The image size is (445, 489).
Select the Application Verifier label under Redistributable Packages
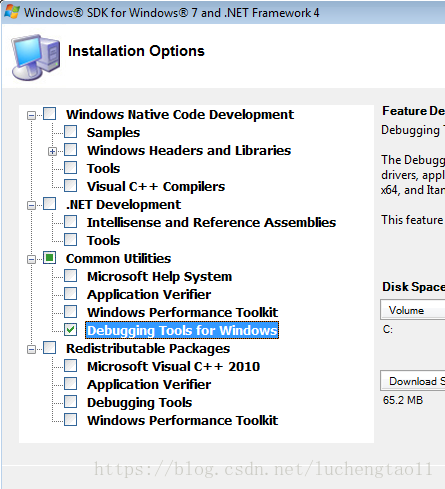click(x=149, y=384)
